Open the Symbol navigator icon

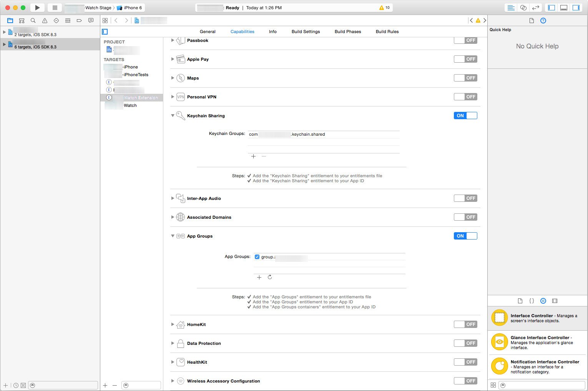tap(22, 20)
